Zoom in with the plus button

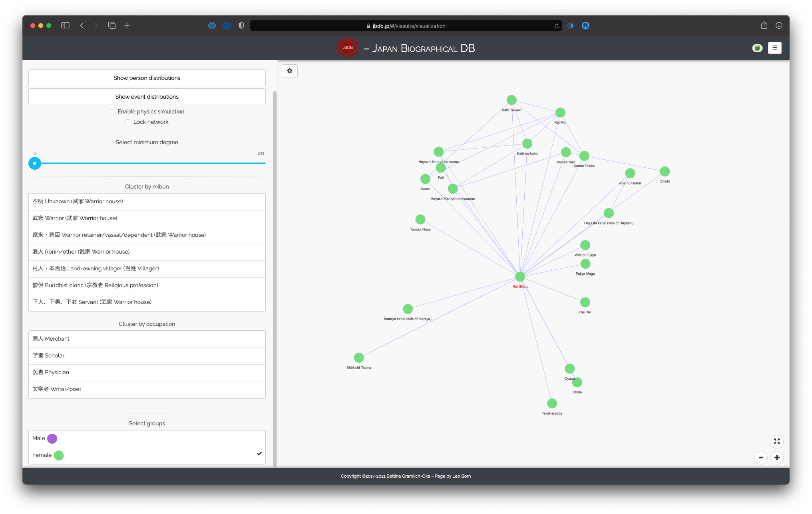pos(777,458)
